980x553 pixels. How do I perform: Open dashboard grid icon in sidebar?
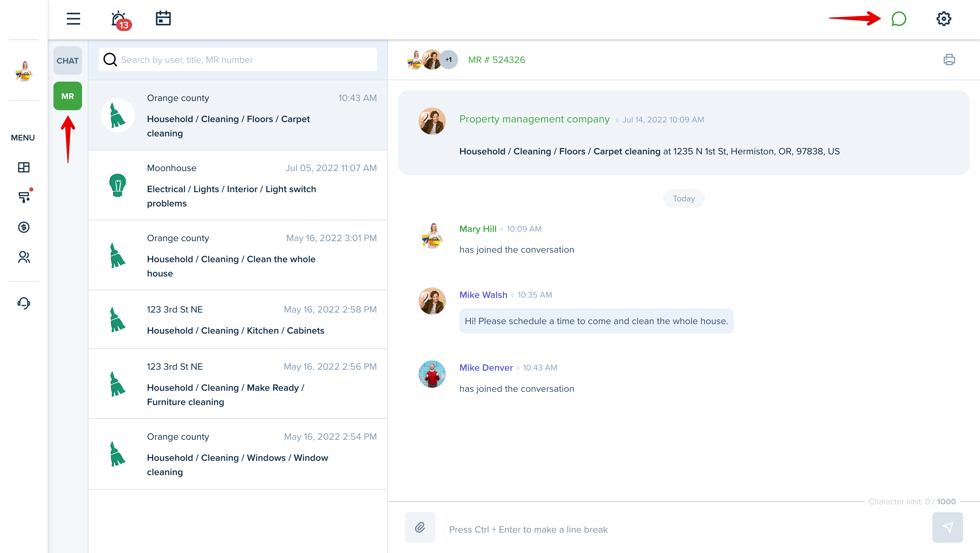coord(23,167)
